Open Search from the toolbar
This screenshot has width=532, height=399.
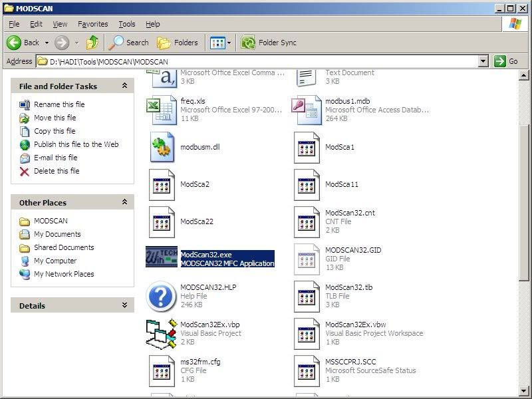tap(129, 43)
